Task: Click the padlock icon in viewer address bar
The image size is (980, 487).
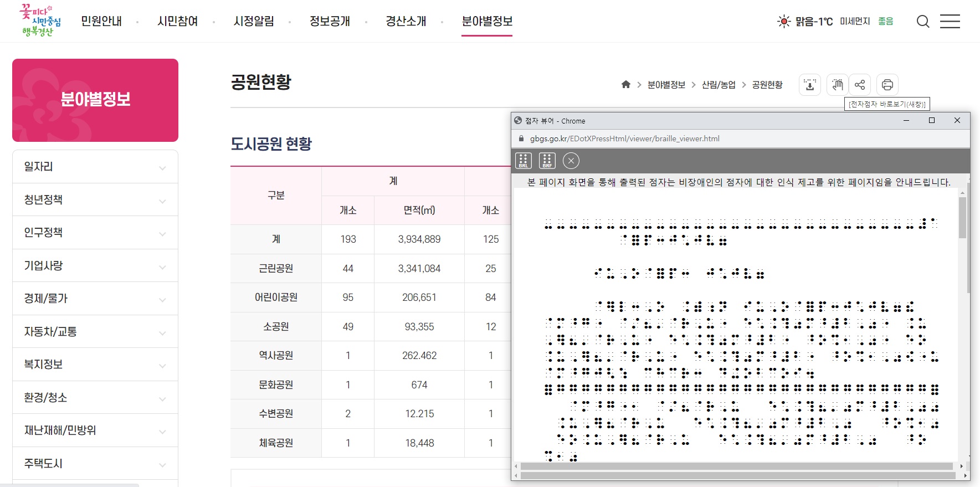Action: [521, 139]
